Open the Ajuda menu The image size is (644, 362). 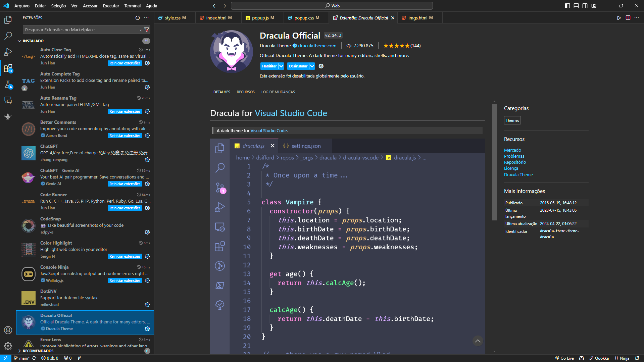[151, 6]
